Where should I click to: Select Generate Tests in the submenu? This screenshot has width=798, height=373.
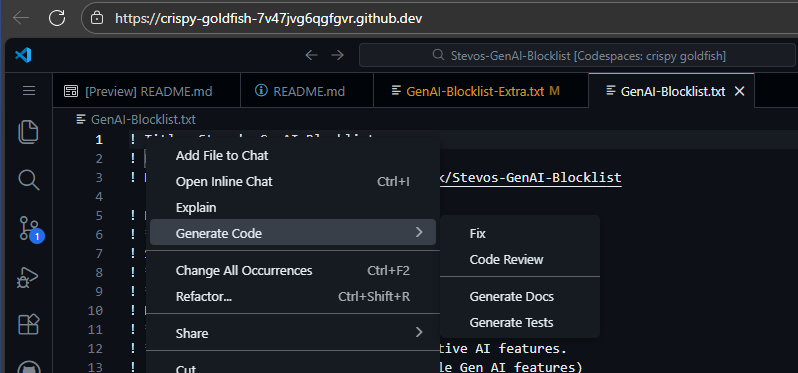(520, 323)
